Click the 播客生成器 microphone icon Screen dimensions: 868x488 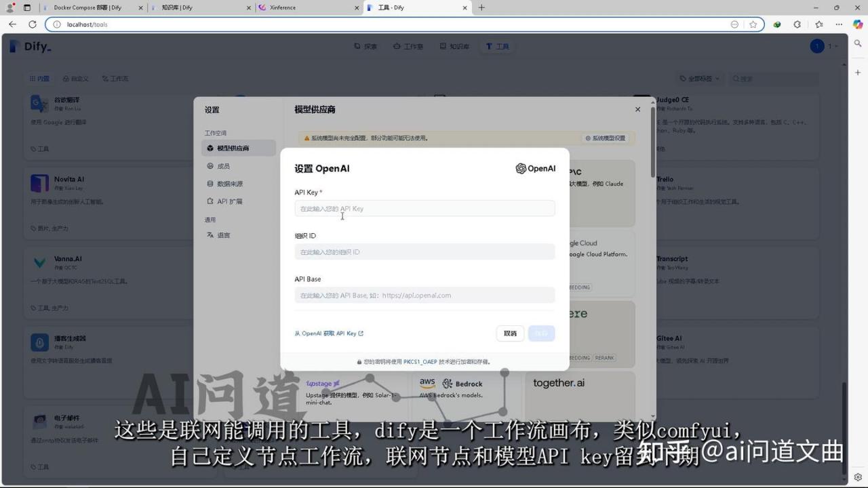coord(39,342)
